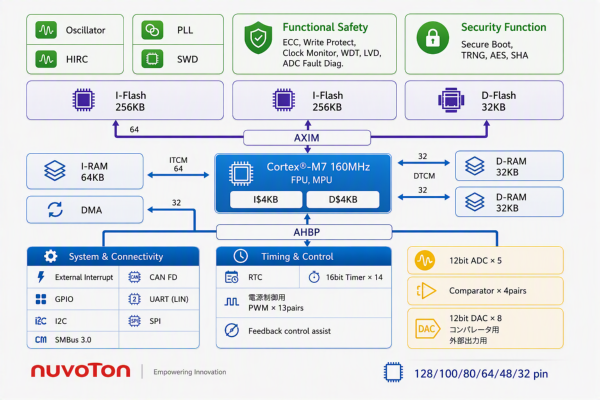
Task: Click the DMA refresh arrows icon
Action: (x=55, y=210)
